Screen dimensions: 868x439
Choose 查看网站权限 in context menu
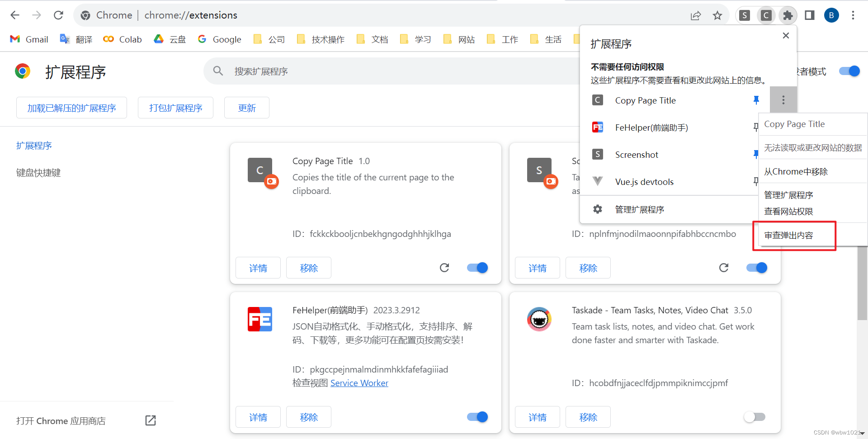(x=812, y=211)
